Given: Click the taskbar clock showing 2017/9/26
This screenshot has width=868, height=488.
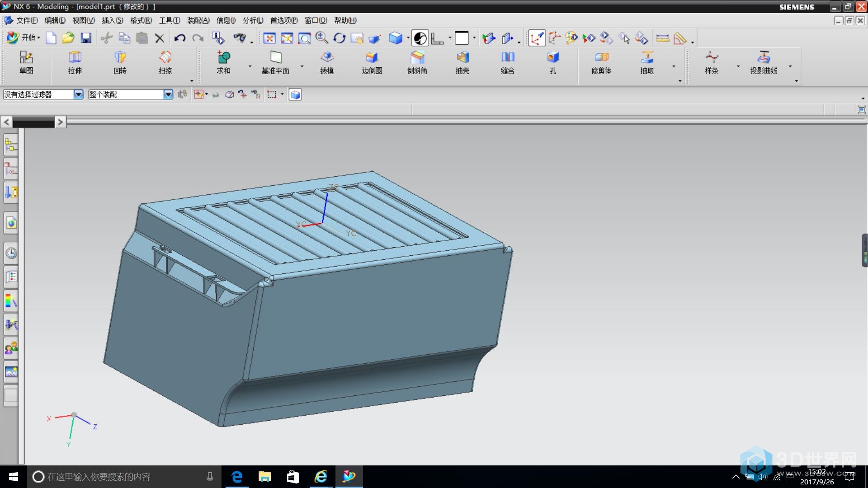Looking at the screenshot, I should tap(817, 477).
